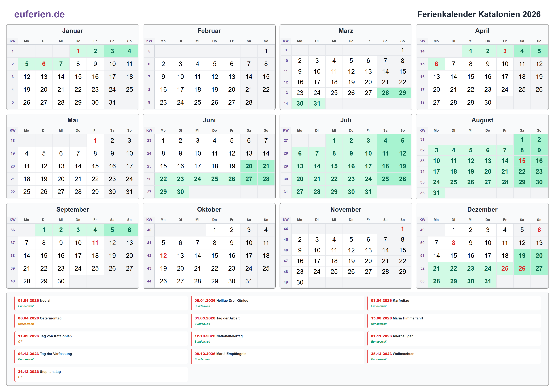Viewport: 555px width, 392px height.
Task: Select the 03.04.2026 Karfreitag holiday entry
Action: [x=454, y=303]
